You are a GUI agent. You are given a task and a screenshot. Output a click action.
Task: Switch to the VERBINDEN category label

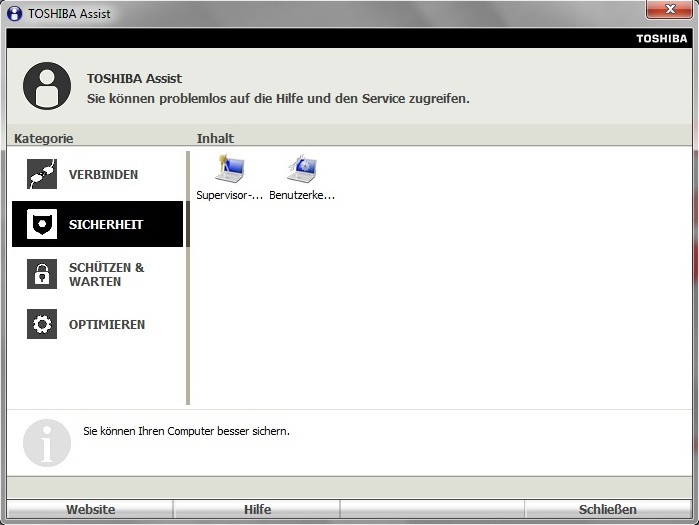(x=103, y=175)
